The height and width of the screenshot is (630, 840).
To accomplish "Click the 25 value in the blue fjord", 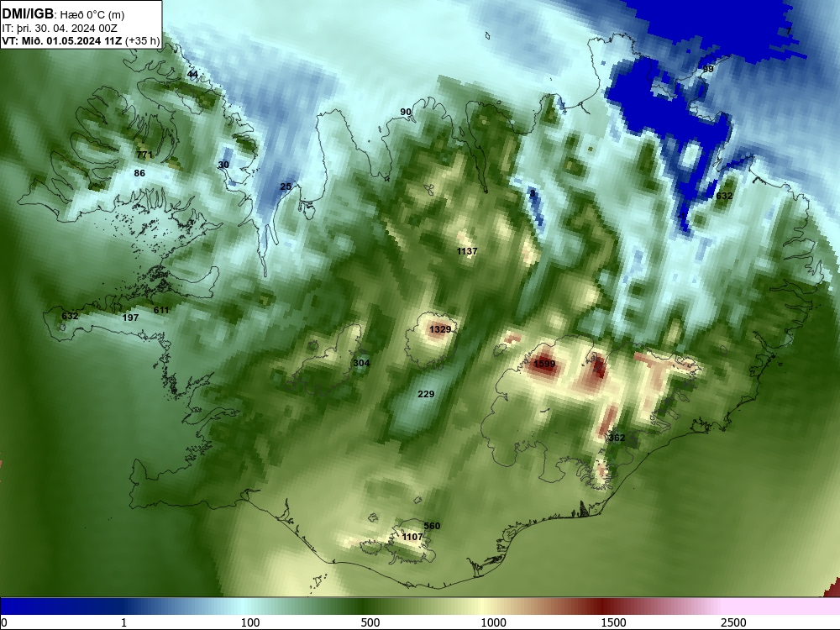I will point(286,186).
